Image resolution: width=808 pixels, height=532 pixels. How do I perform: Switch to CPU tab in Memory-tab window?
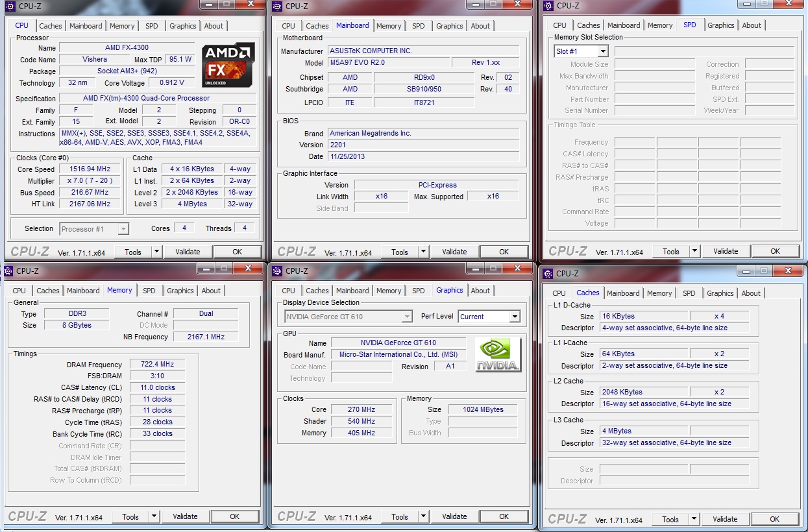point(19,291)
